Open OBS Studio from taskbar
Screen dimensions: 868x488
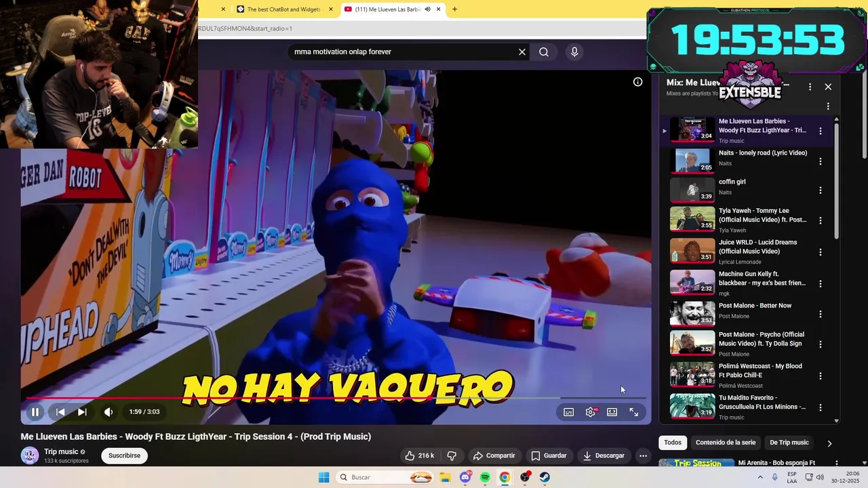pyautogui.click(x=525, y=477)
